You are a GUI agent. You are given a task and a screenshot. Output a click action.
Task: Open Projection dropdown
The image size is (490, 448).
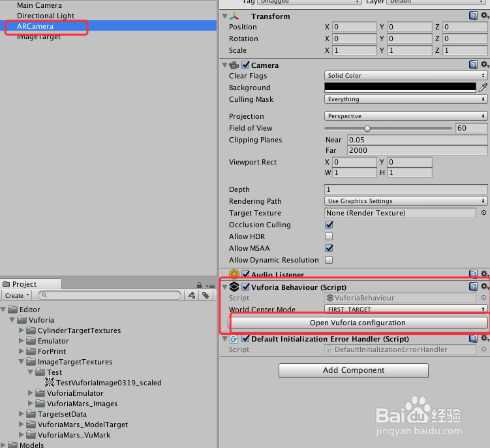tap(406, 116)
